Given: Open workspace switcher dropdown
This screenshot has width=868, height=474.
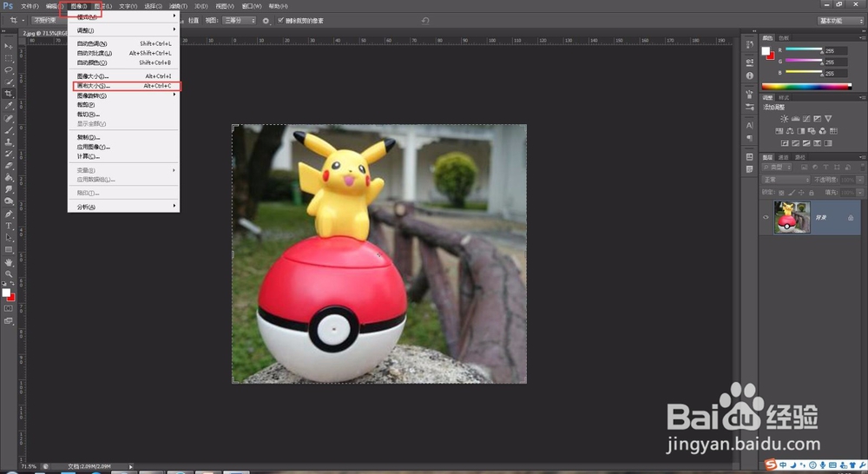Looking at the screenshot, I should pyautogui.click(x=841, y=21).
